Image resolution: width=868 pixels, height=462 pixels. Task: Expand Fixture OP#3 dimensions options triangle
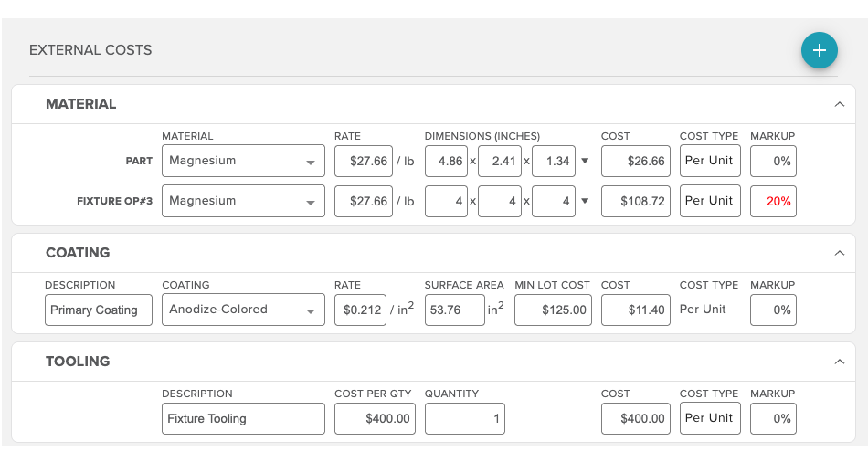[x=585, y=202]
